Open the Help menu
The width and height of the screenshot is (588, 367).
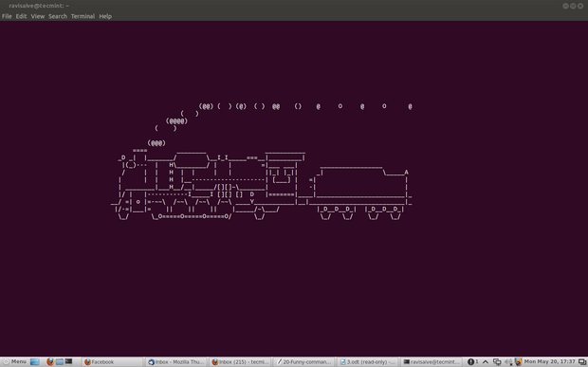click(105, 16)
